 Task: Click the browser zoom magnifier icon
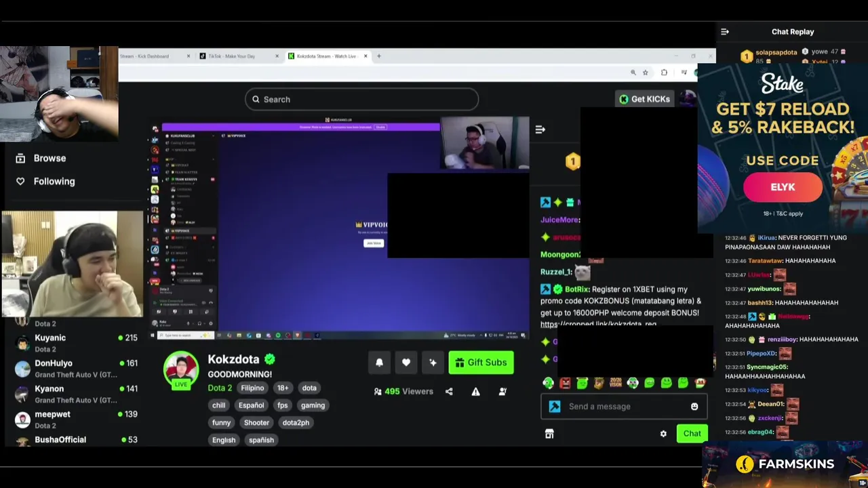pyautogui.click(x=633, y=73)
